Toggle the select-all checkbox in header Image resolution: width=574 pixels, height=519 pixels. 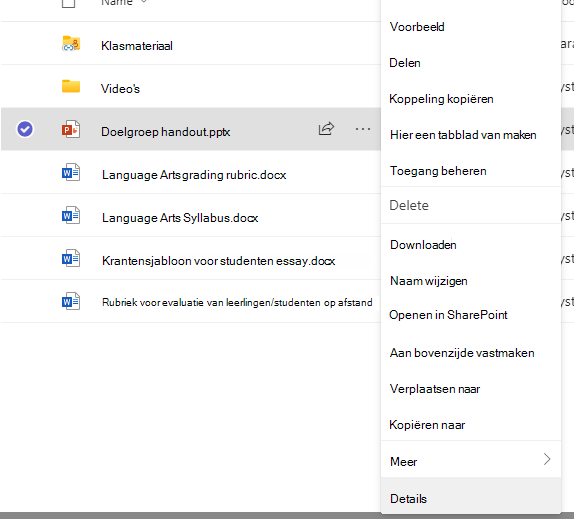pos(68,3)
